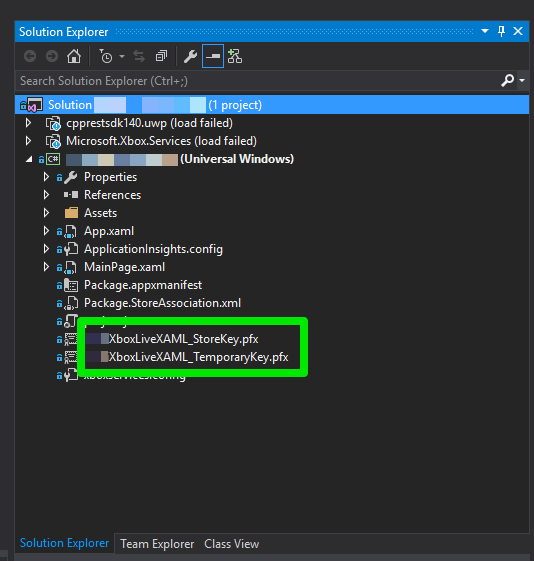This screenshot has width=534, height=561.
Task: Switch to Solution Explorer tab
Action: coord(64,543)
